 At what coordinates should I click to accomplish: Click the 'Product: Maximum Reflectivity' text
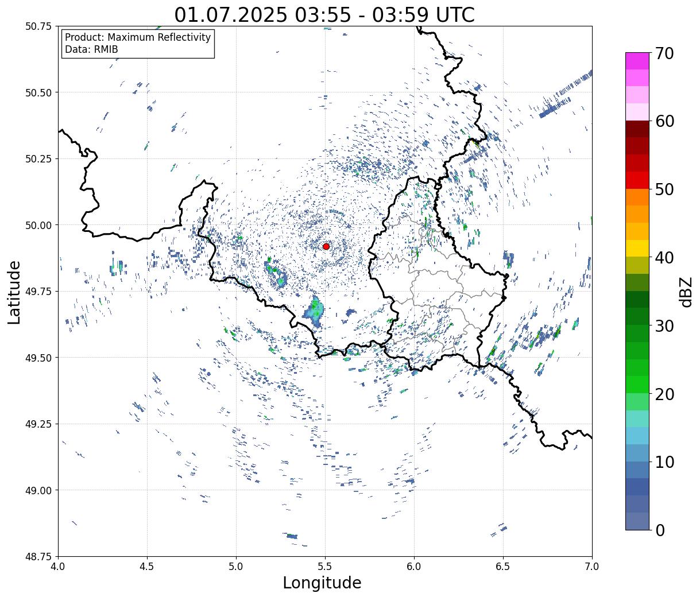138,37
